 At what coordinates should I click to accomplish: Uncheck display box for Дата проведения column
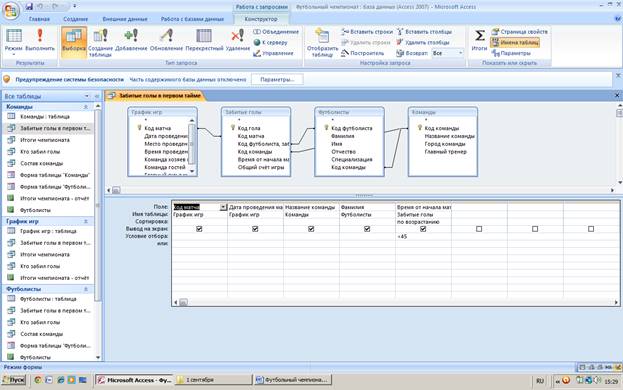pyautogui.click(x=255, y=229)
